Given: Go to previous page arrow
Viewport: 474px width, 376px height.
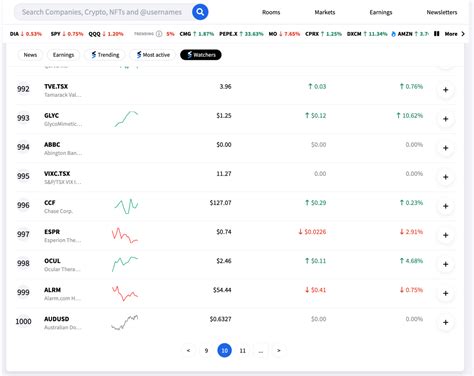Looking at the screenshot, I should tap(188, 350).
